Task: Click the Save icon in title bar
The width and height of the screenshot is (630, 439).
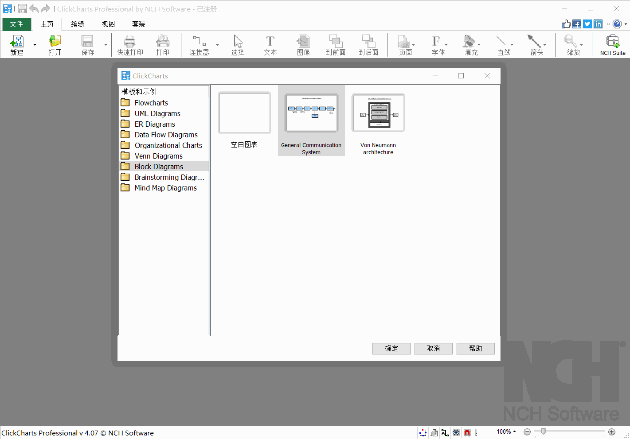Action: point(22,8)
